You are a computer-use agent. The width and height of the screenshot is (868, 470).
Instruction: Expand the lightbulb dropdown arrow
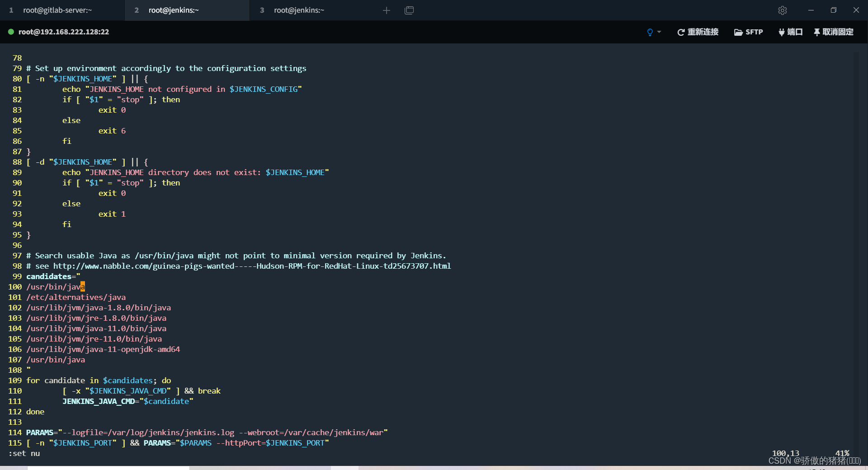[x=659, y=32]
